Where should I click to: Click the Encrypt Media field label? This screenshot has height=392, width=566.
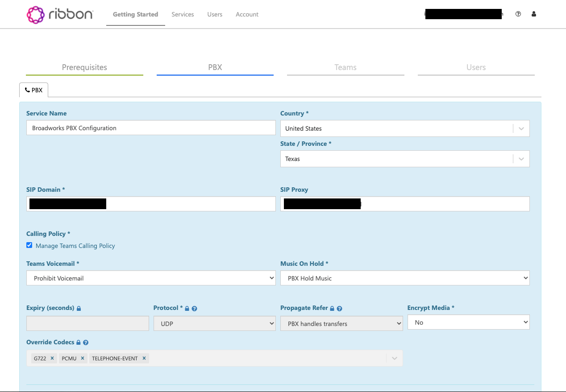[431, 308]
